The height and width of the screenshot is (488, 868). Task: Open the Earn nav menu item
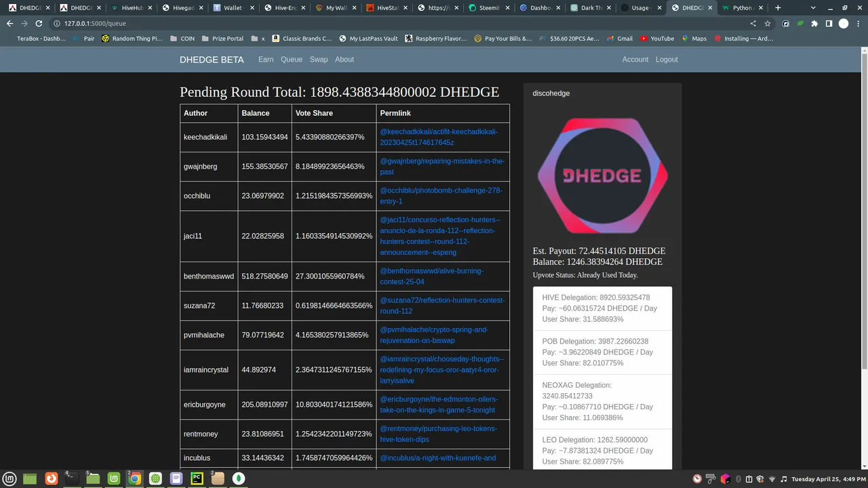pyautogui.click(x=266, y=60)
